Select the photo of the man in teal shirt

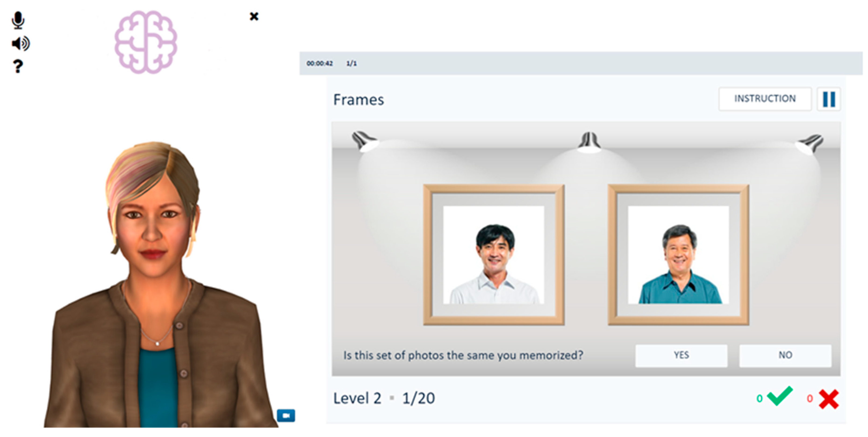pyautogui.click(x=678, y=255)
